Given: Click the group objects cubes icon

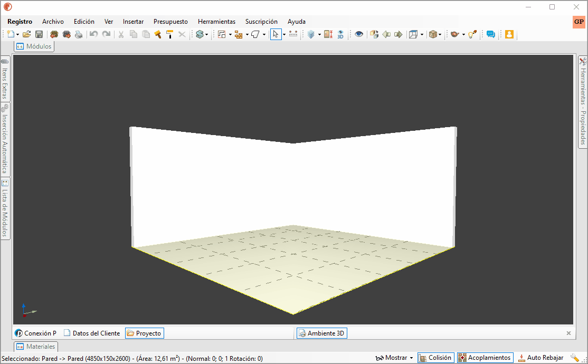Looking at the screenshot, I should pyautogui.click(x=374, y=34).
